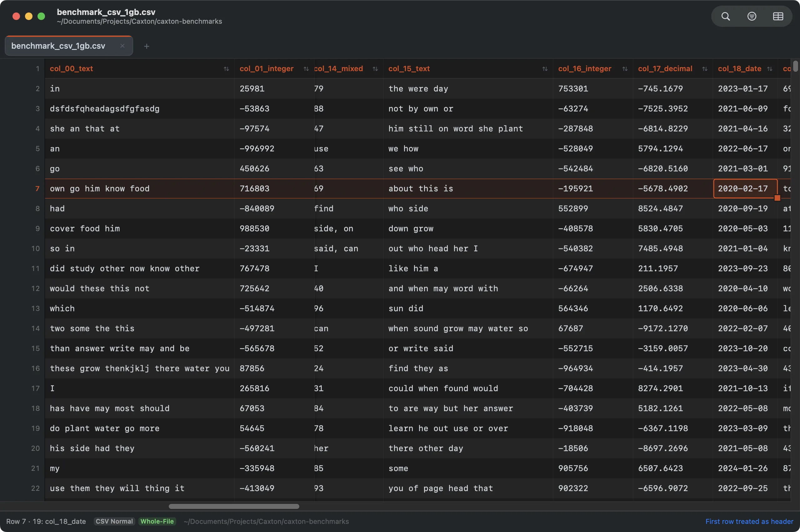The width and height of the screenshot is (800, 532).
Task: Click the integer cell 450626
Action: (274, 169)
